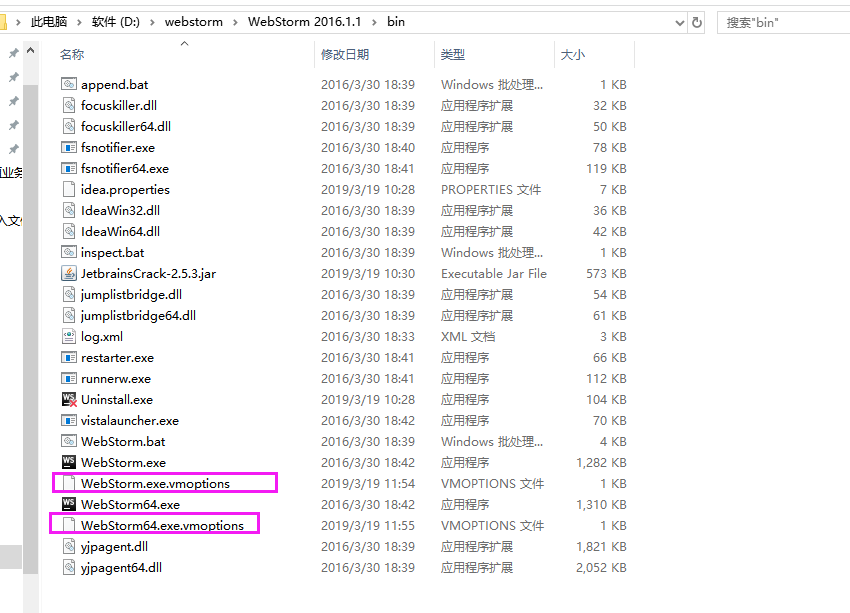The width and height of the screenshot is (850, 613).
Task: Click the 1,310 KB size cell
Action: [601, 505]
